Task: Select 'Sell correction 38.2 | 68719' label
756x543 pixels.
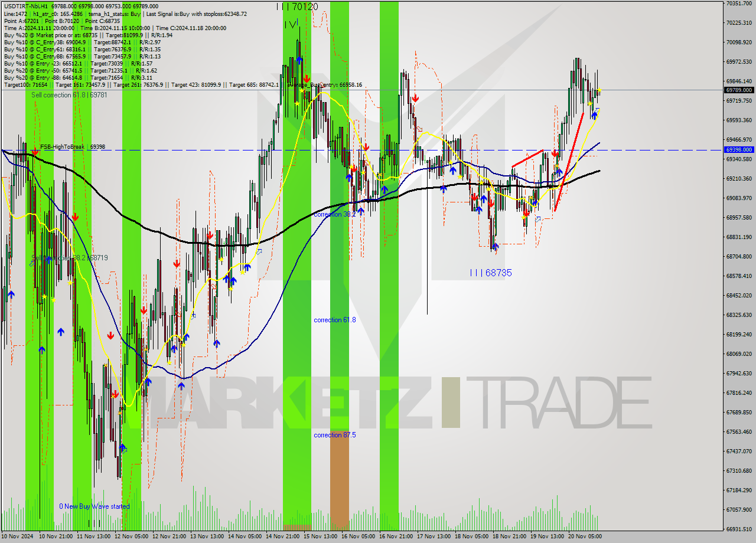Action: pyautogui.click(x=70, y=258)
